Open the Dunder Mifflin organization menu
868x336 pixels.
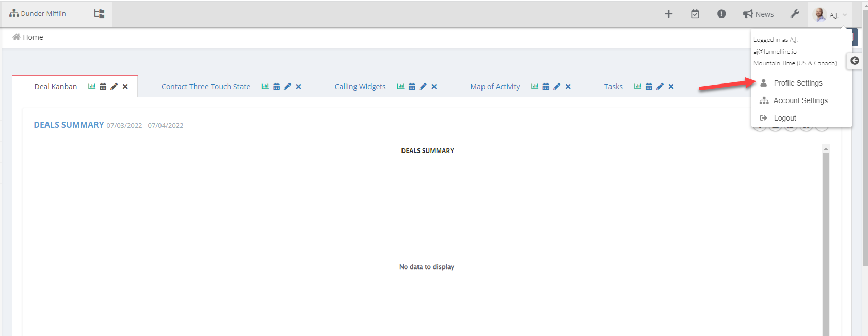point(38,14)
